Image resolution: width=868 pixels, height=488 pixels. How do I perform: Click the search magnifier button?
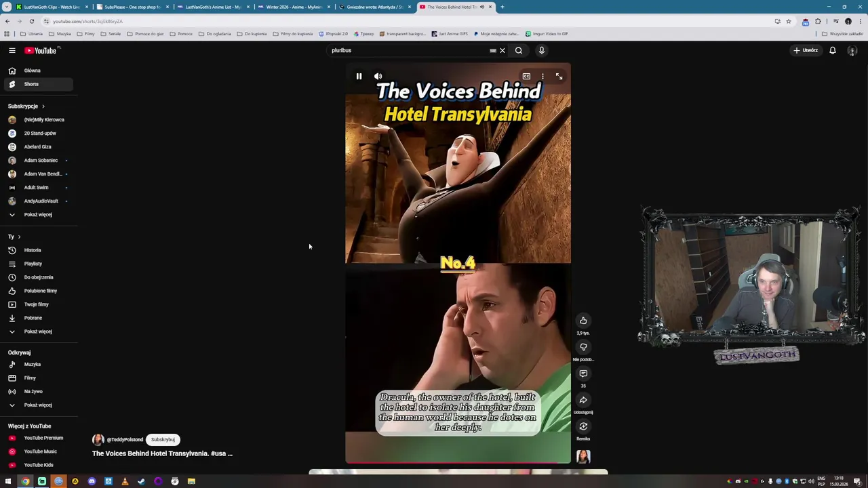click(519, 50)
